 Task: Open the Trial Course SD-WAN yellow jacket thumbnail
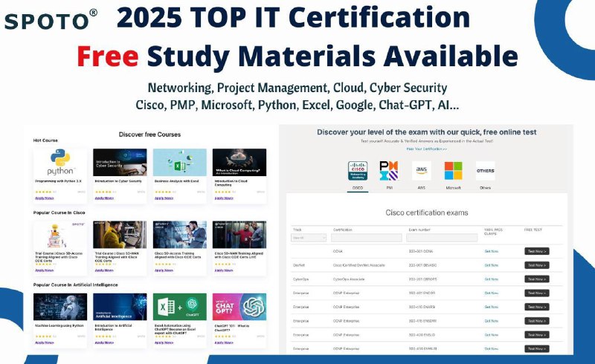pyautogui.click(x=120, y=235)
